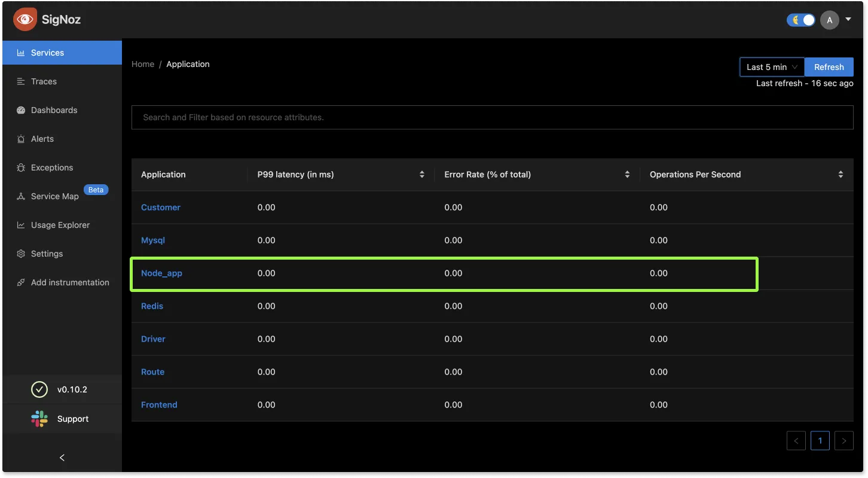Open the Last 5 min time dropdown
Viewport: 868px width, 478px height.
(772, 67)
